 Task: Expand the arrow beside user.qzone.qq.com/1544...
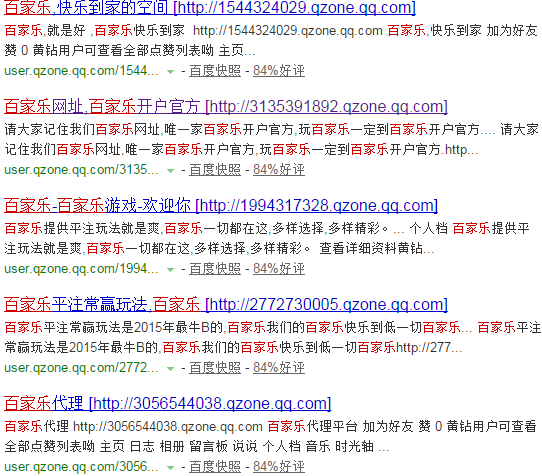170,72
